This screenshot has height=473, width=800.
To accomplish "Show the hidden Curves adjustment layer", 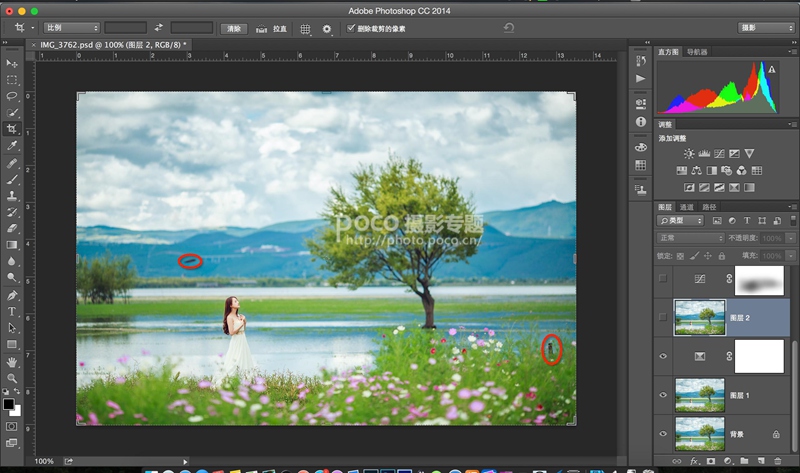I will [663, 279].
